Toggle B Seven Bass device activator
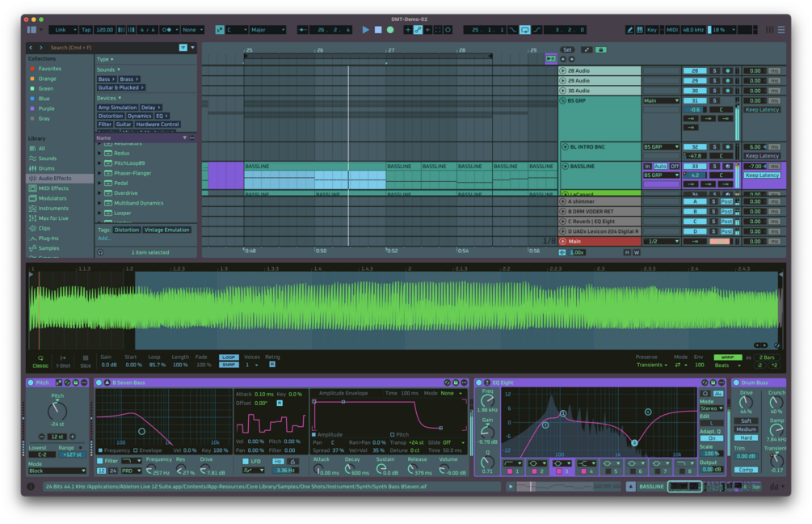This screenshot has width=812, height=524. pos(99,382)
